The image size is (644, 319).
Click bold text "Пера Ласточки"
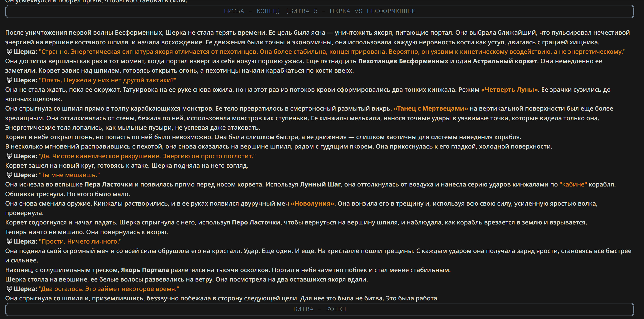click(x=108, y=185)
